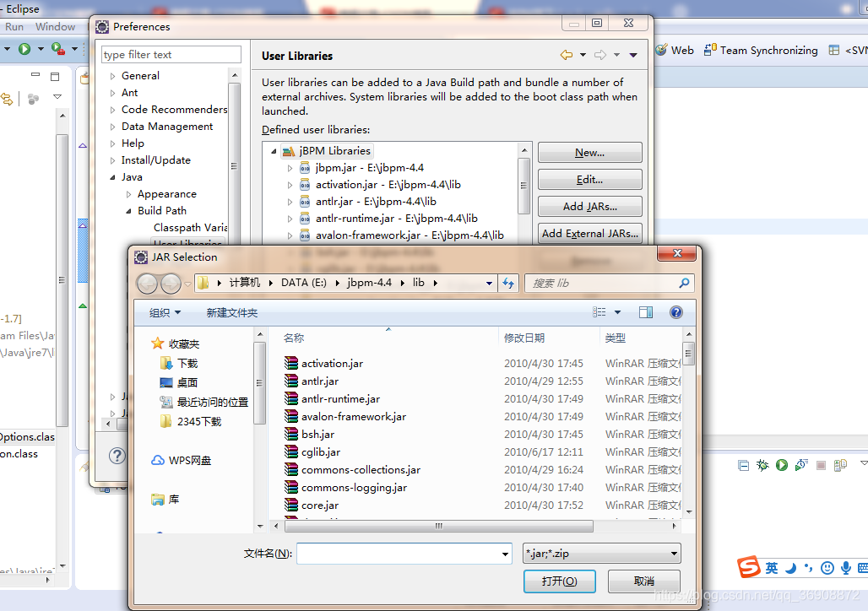
Task: Click the Edit... button in User Libraries
Action: click(x=589, y=179)
